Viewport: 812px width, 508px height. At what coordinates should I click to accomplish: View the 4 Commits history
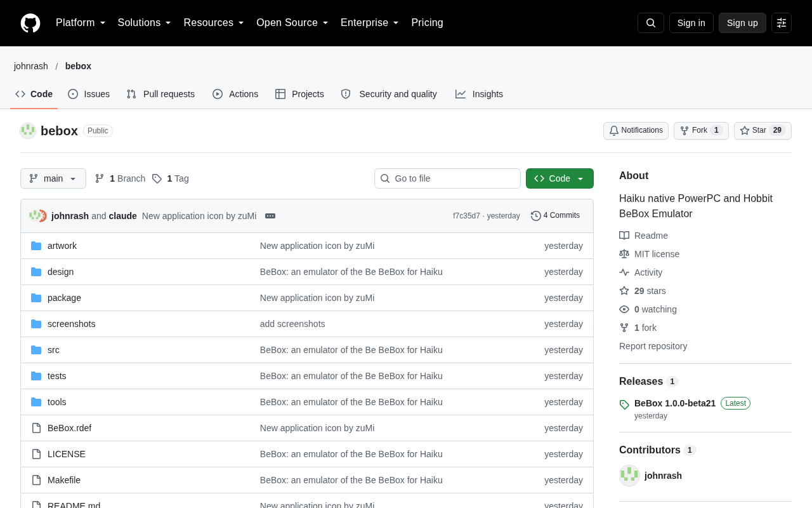(555, 216)
